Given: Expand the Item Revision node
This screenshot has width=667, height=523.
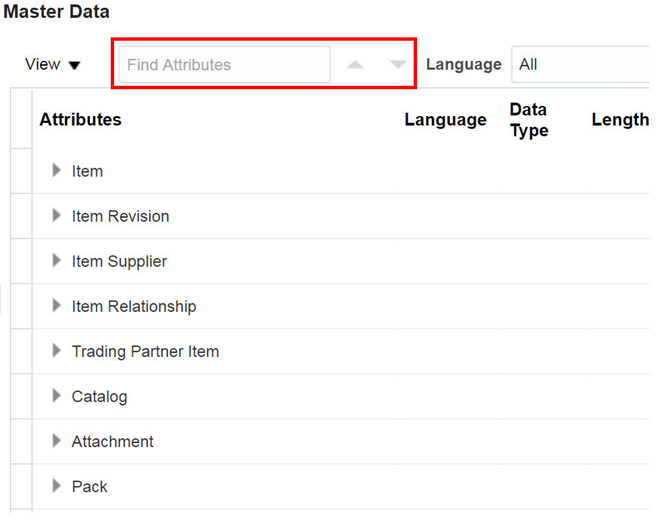Looking at the screenshot, I should coord(57,216).
